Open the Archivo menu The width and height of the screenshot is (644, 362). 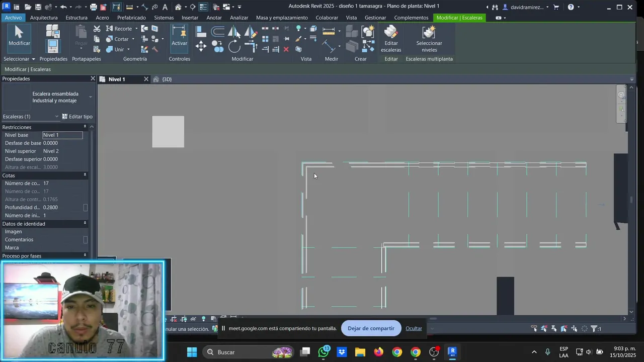[x=14, y=18]
